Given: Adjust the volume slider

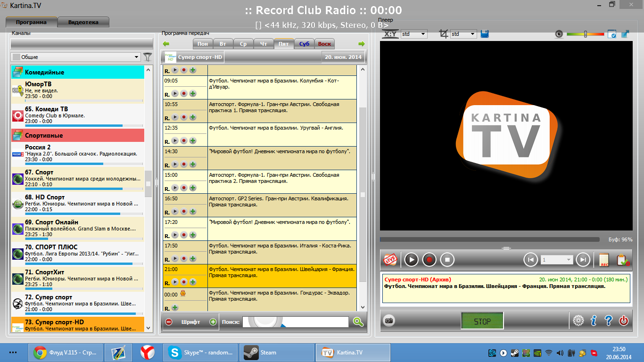Looking at the screenshot, I should pyautogui.click(x=585, y=34).
